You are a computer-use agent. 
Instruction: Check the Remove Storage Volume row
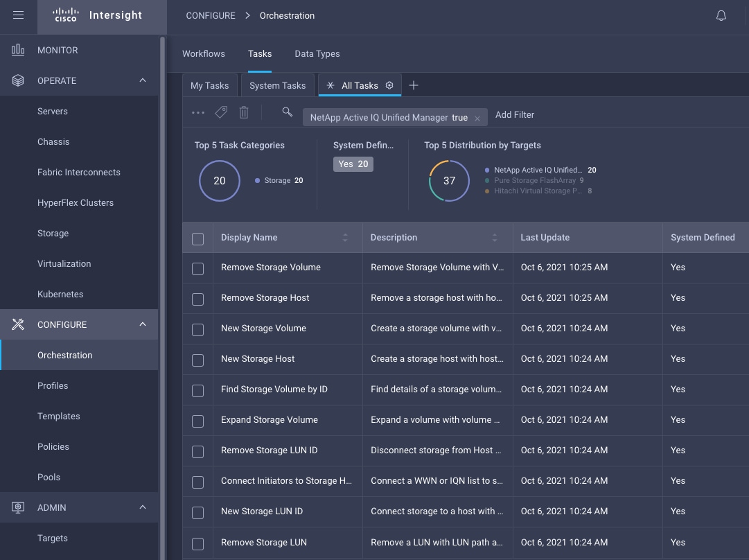197,268
